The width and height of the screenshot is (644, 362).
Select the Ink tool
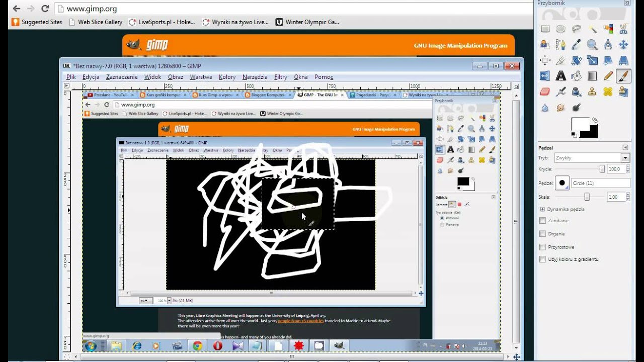point(577,92)
